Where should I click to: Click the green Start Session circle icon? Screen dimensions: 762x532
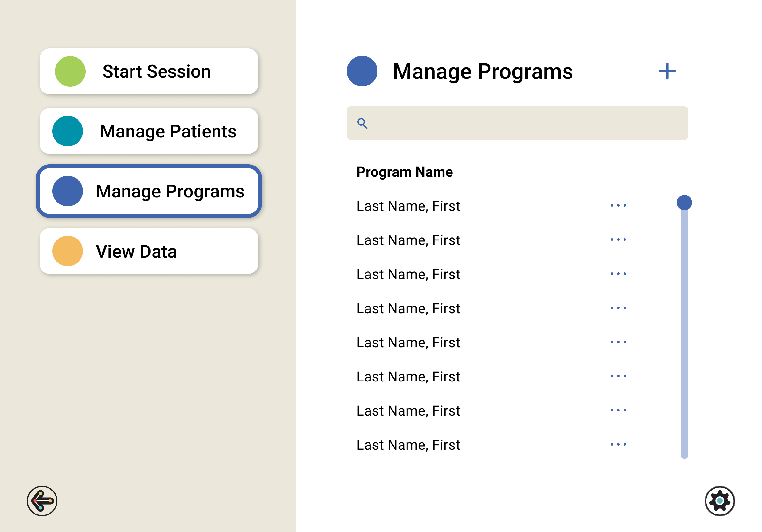click(70, 71)
